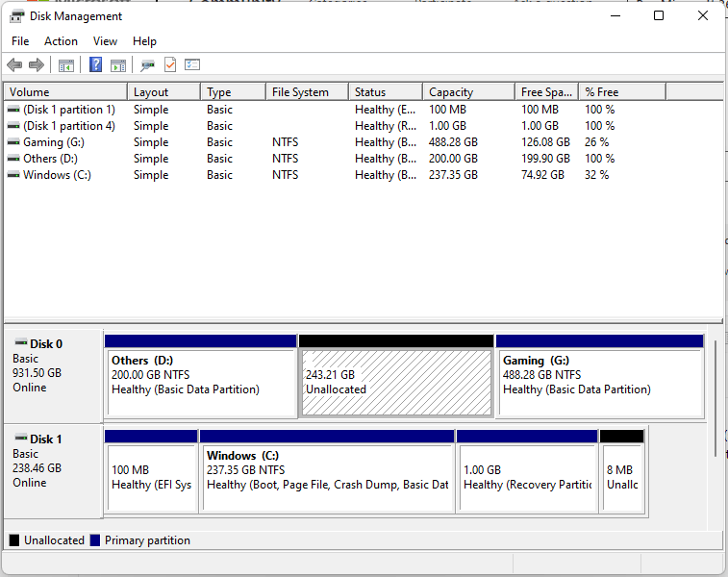Select the Gaming (G:) partition block on Disk 0
Viewport: 728px width, 577px height.
tap(600, 376)
